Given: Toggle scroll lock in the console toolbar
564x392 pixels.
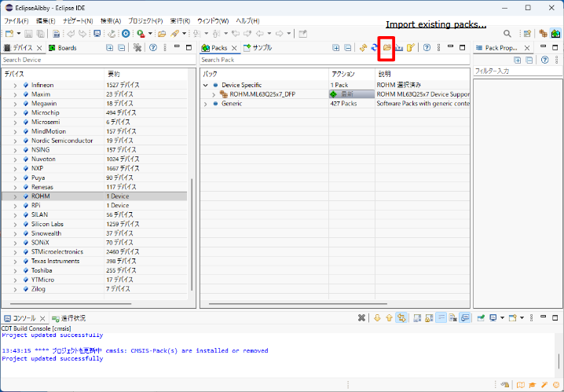Looking at the screenshot, I should (x=429, y=318).
